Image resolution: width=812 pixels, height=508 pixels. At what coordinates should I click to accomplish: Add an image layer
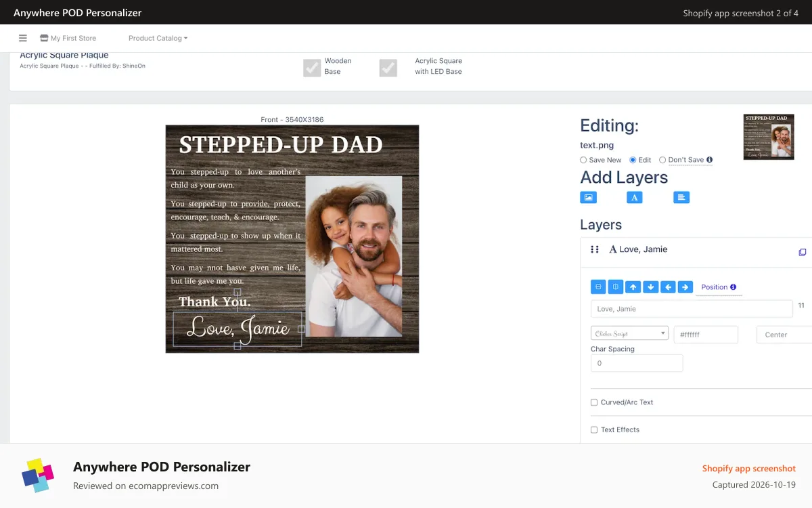click(x=589, y=197)
